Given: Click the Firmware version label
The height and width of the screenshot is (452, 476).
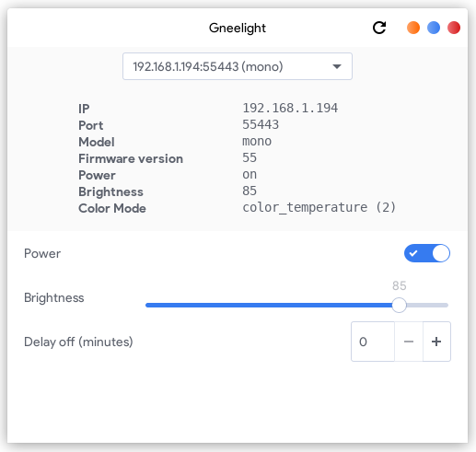Looking at the screenshot, I should click(x=131, y=158).
